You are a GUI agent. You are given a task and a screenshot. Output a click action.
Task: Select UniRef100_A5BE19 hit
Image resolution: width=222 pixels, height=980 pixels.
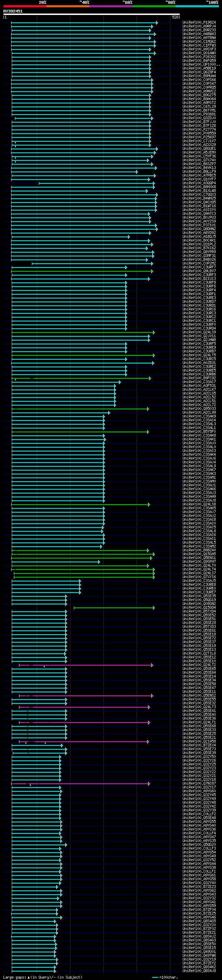pyautogui.click(x=199, y=68)
